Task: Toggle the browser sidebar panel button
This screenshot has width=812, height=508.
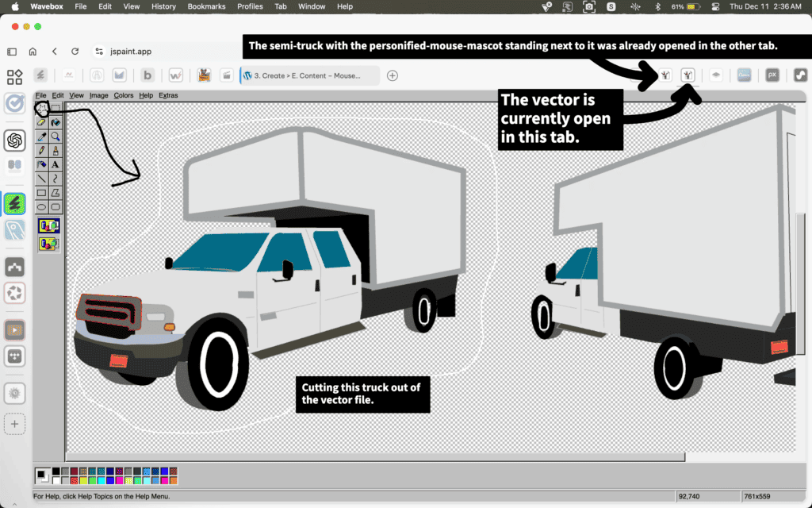Action: [x=12, y=52]
